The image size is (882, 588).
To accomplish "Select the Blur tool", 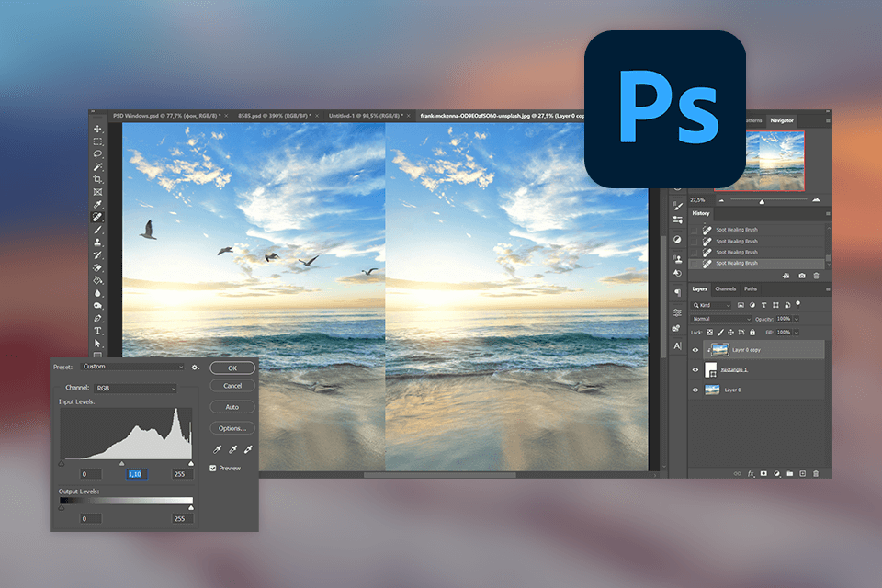I will pos(98,293).
